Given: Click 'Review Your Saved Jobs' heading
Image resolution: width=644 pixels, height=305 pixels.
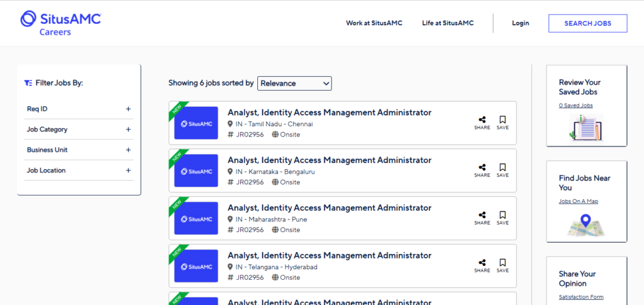Looking at the screenshot, I should [x=579, y=87].
